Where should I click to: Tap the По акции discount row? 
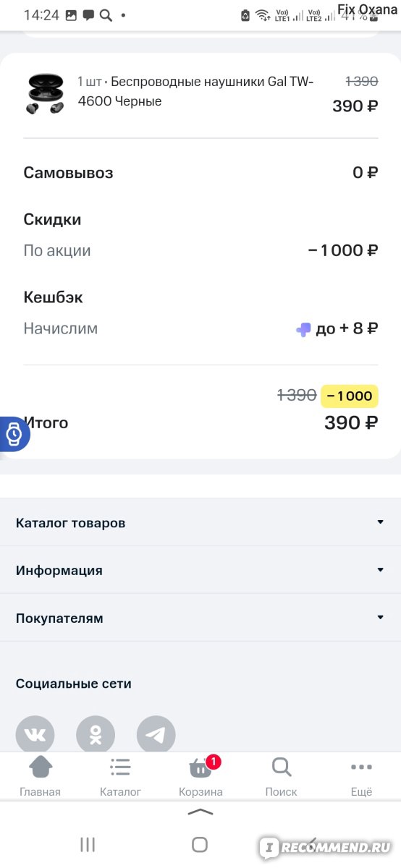click(200, 251)
